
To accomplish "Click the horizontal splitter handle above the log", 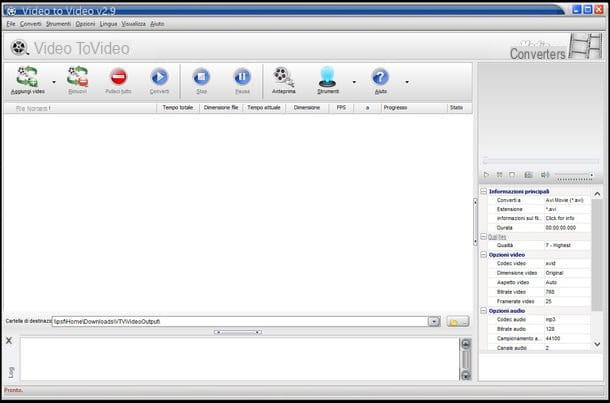I will (x=238, y=332).
